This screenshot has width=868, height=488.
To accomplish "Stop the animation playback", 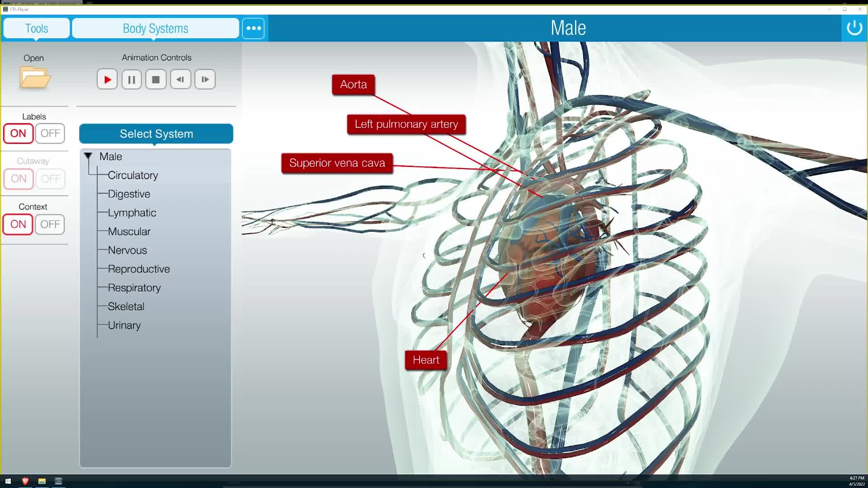I will pos(156,80).
